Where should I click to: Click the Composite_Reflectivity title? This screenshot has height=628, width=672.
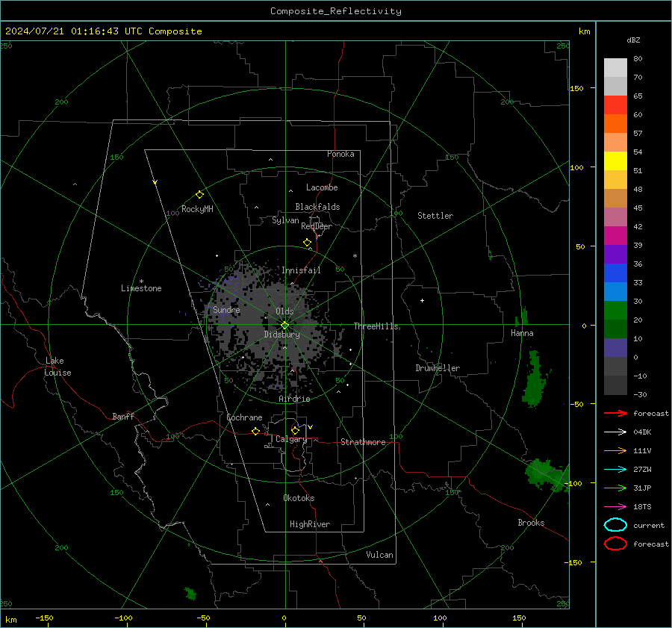point(335,11)
